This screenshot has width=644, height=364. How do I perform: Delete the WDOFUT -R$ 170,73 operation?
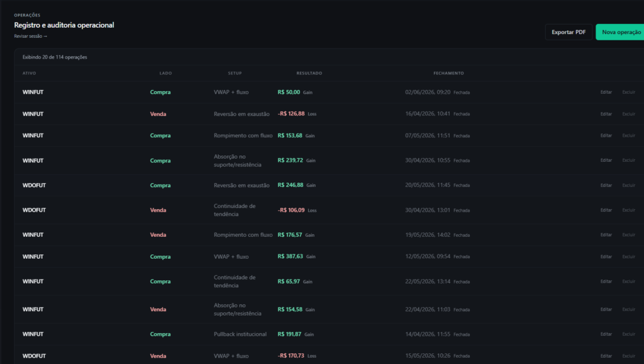628,356
